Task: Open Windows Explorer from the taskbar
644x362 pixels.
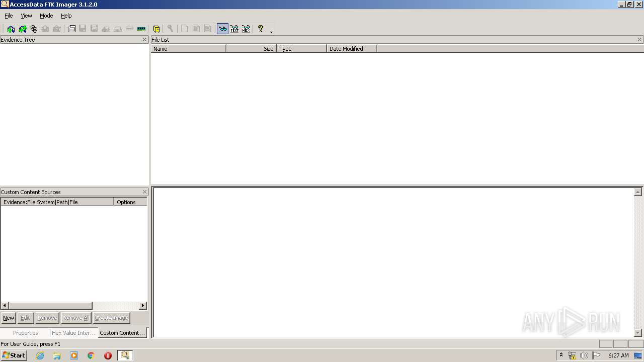Action: click(x=57, y=355)
